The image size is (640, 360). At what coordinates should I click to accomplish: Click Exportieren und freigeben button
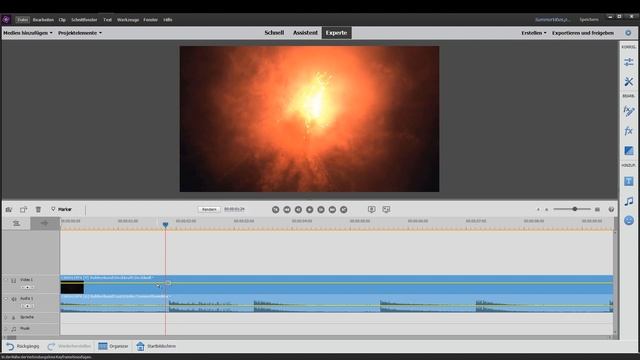click(582, 33)
